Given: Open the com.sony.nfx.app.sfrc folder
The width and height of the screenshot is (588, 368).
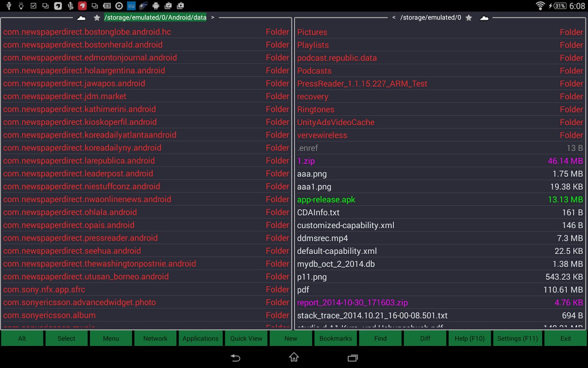Looking at the screenshot, I should tap(44, 289).
